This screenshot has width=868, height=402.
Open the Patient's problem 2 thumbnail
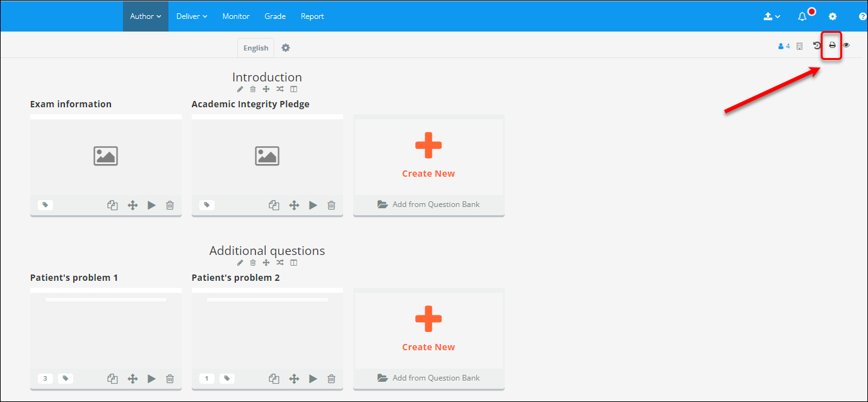(267, 329)
